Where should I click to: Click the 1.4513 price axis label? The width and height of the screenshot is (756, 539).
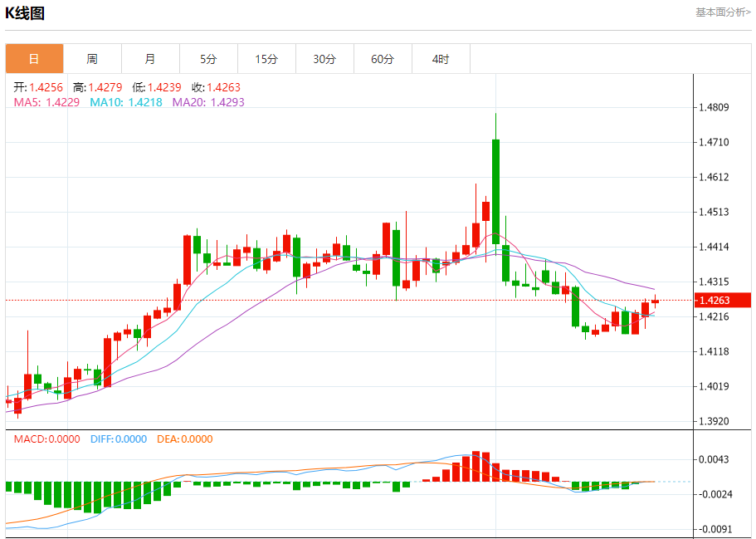click(714, 212)
